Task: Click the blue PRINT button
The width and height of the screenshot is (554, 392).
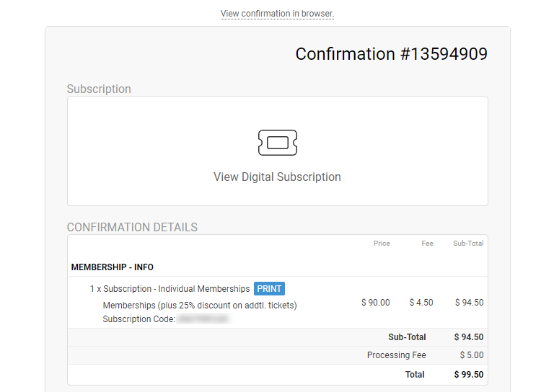Action: pyautogui.click(x=269, y=289)
